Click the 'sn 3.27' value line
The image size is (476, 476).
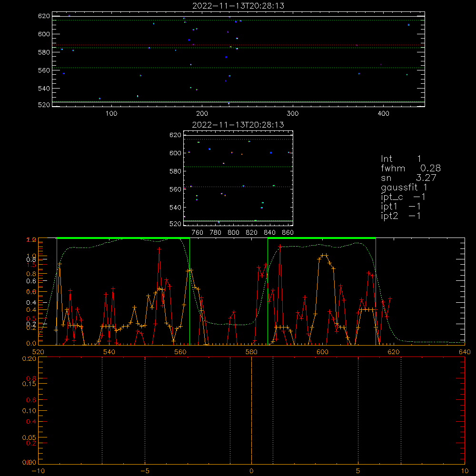408,178
